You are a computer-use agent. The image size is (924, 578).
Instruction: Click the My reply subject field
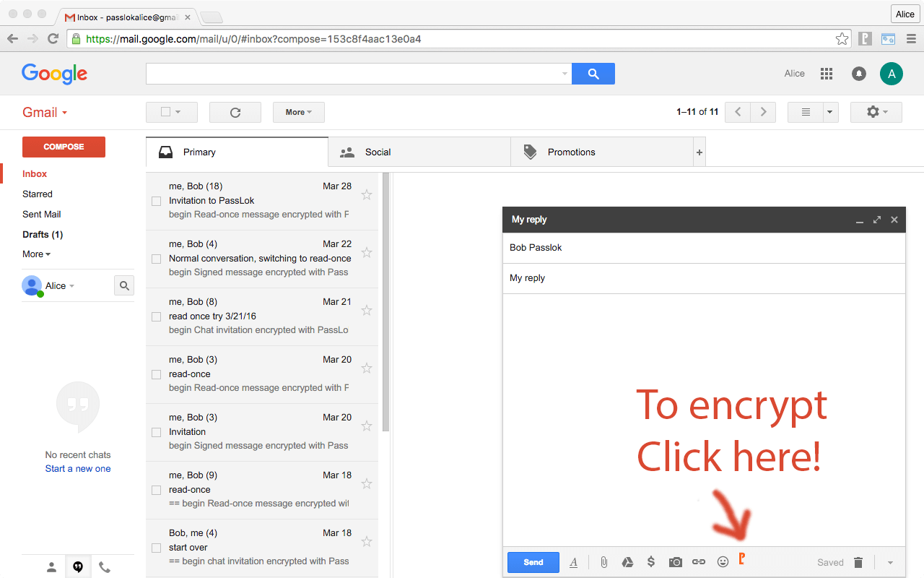(x=704, y=278)
